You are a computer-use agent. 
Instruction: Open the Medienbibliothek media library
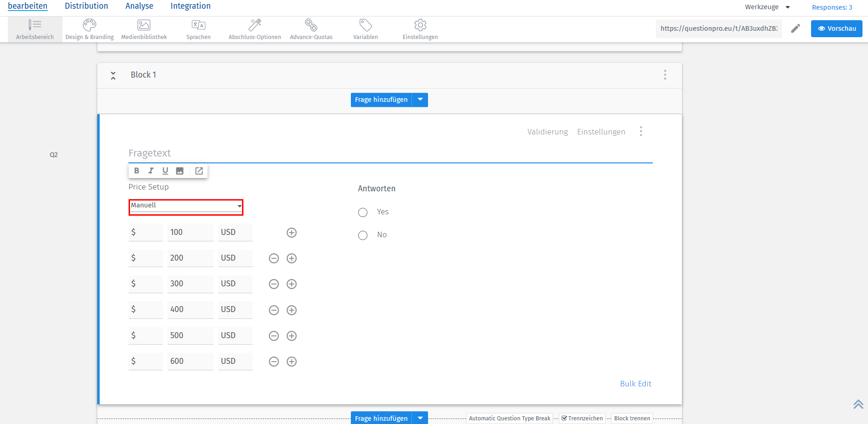144,29
